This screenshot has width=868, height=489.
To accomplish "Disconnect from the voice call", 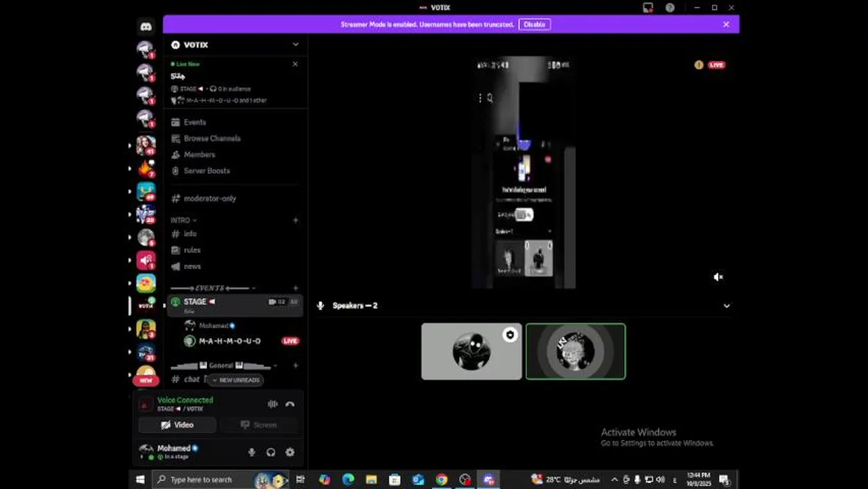I will coord(290,404).
